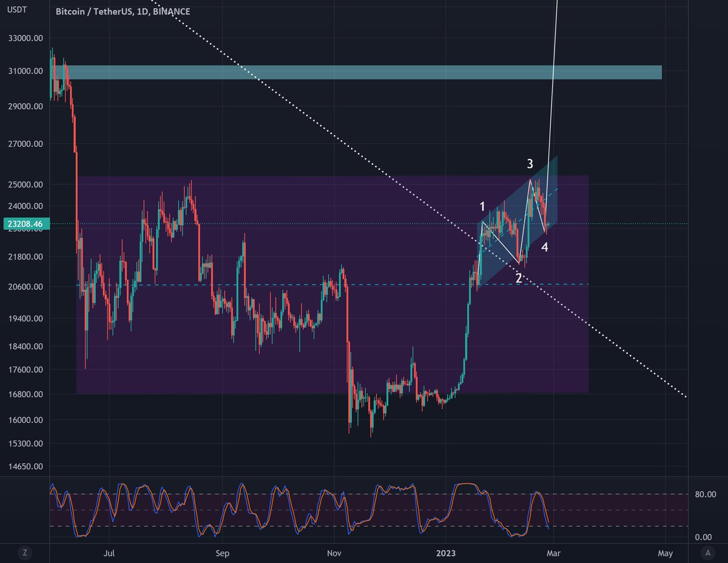Select the wave label 2 annotation
The image size is (728, 563).
[x=519, y=278]
